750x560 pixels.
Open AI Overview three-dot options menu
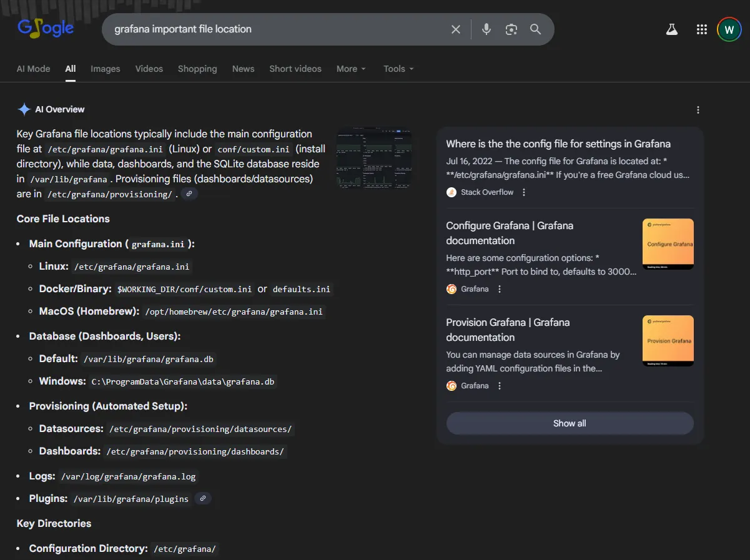click(698, 110)
